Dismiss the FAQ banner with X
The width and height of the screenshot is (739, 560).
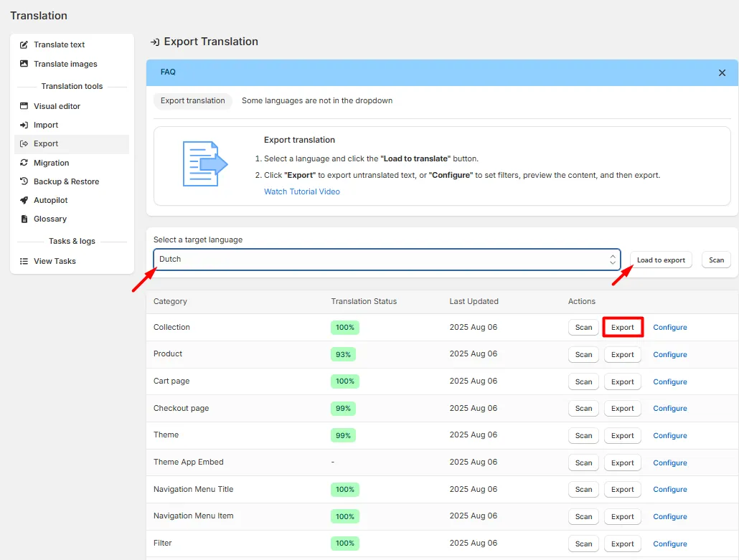pos(722,73)
